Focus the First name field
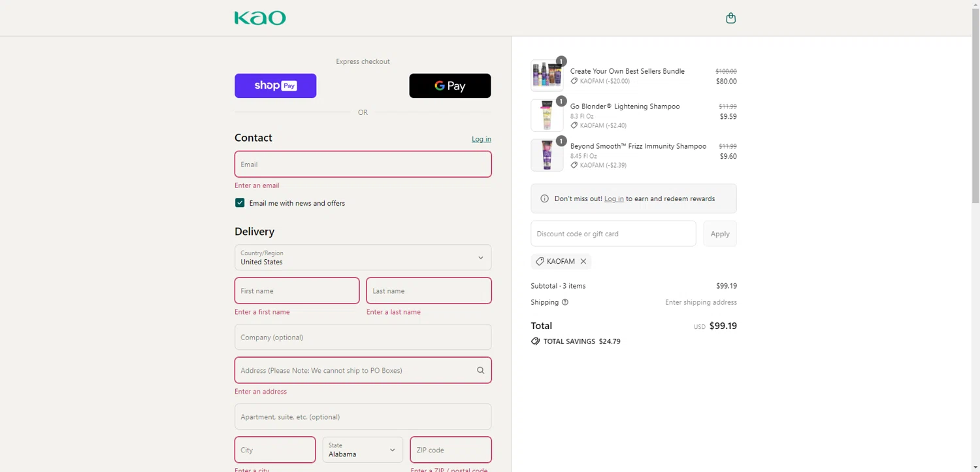The height and width of the screenshot is (472, 980). (297, 291)
